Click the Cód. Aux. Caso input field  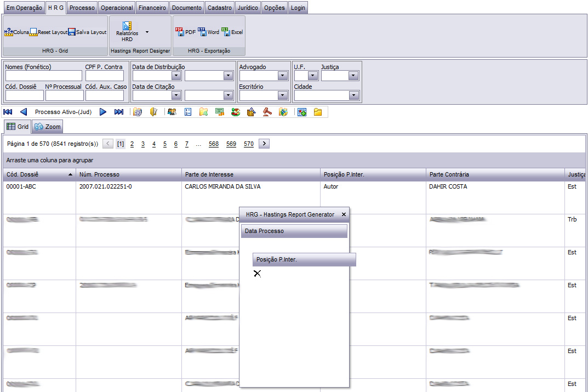pos(105,95)
